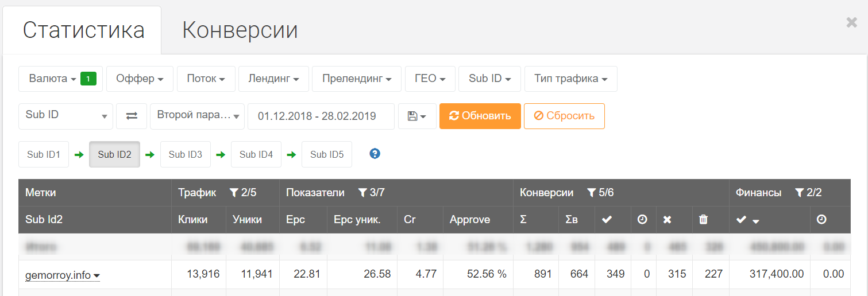
Task: Open the Валюта filter dropdown
Action: (x=60, y=79)
